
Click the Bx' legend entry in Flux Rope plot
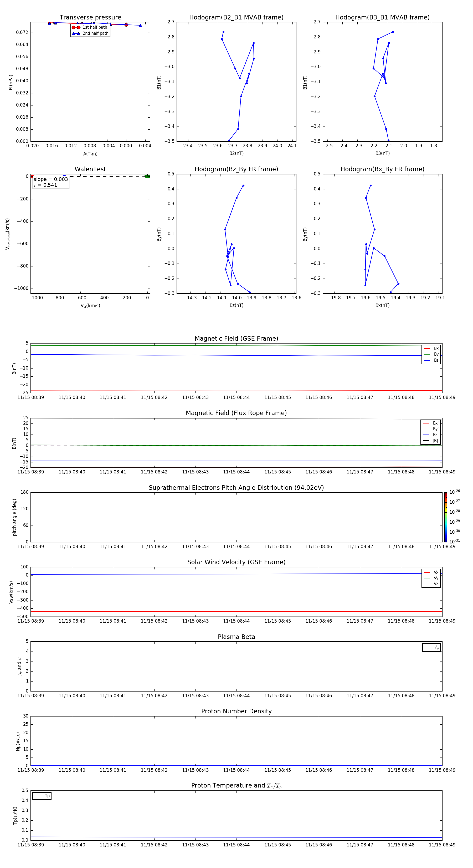[431, 423]
